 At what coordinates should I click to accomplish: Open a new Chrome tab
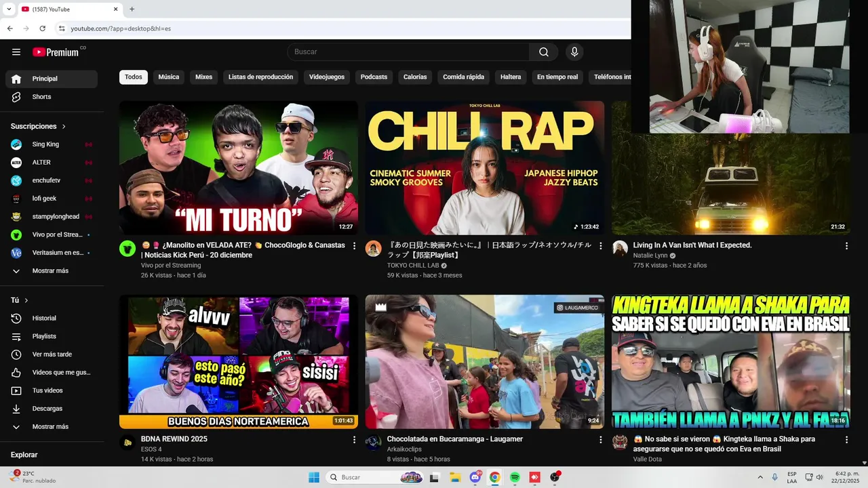click(132, 9)
